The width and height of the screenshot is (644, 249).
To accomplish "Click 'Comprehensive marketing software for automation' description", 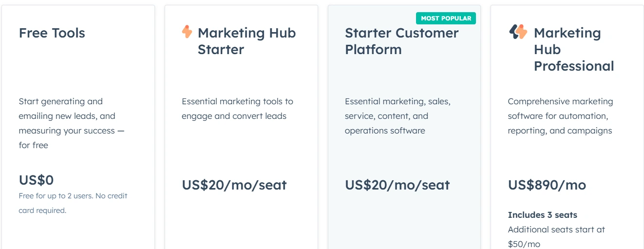I will [x=561, y=116].
